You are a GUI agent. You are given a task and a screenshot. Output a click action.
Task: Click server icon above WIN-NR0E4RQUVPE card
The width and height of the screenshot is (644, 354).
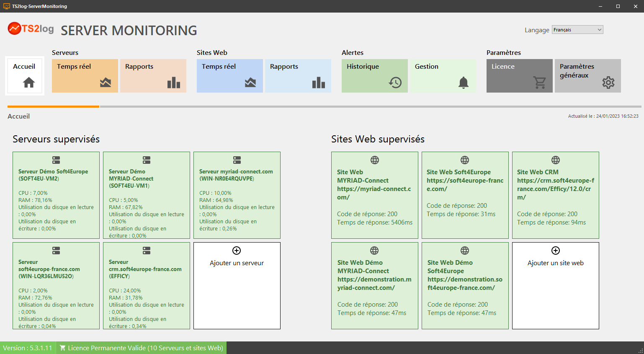[x=237, y=160]
